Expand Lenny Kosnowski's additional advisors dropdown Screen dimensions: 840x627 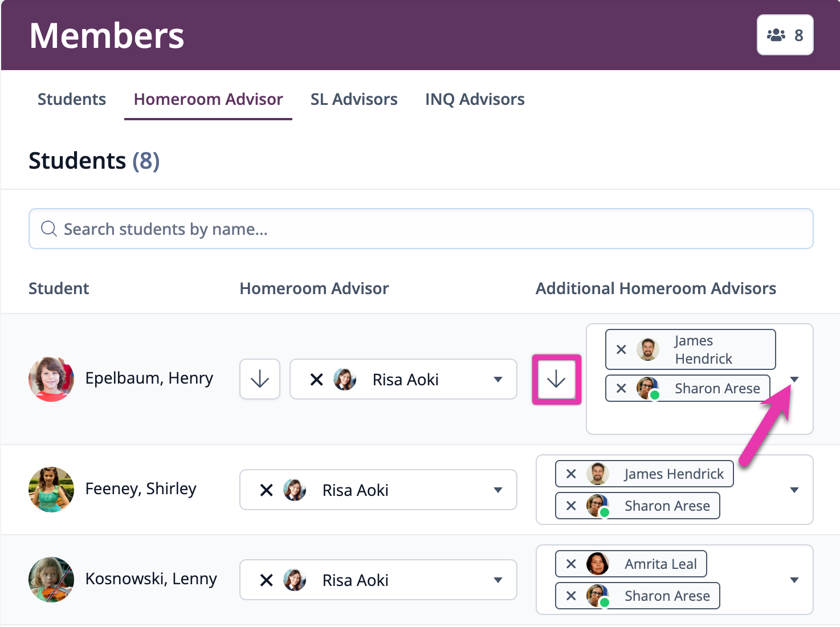coord(794,580)
